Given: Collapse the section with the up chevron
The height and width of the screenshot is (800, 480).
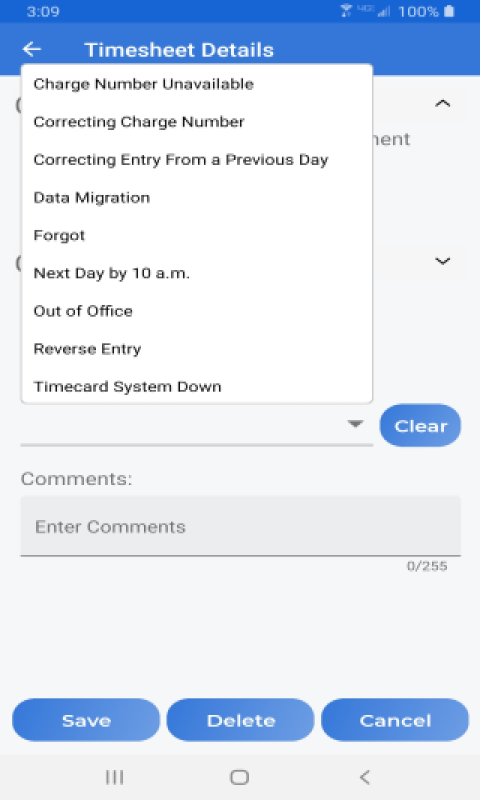Looking at the screenshot, I should point(442,104).
